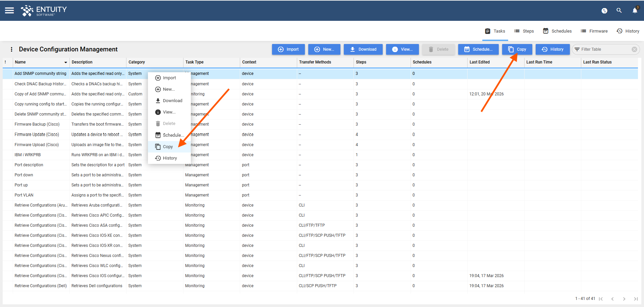
Task: Click the View... toolbar button
Action: pos(402,49)
